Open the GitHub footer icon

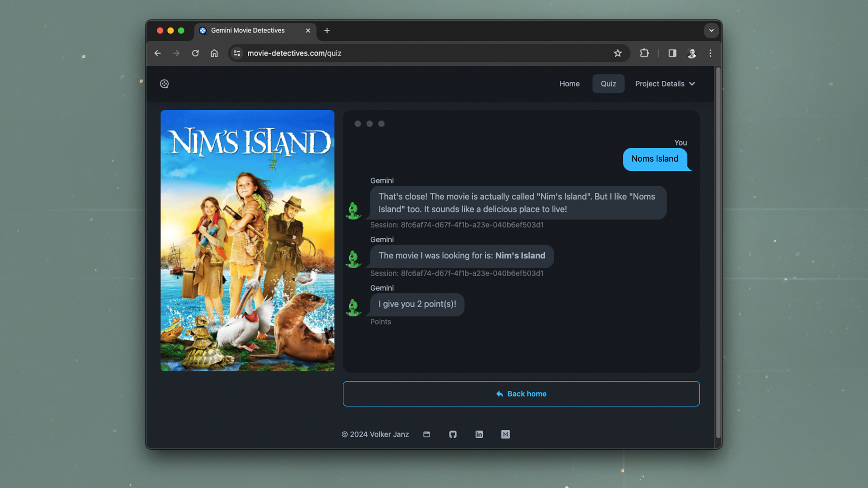coord(453,434)
